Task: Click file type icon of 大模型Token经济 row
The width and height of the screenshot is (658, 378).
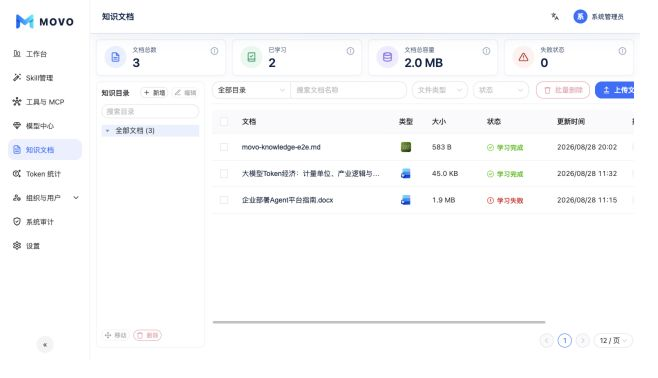Action: 406,173
